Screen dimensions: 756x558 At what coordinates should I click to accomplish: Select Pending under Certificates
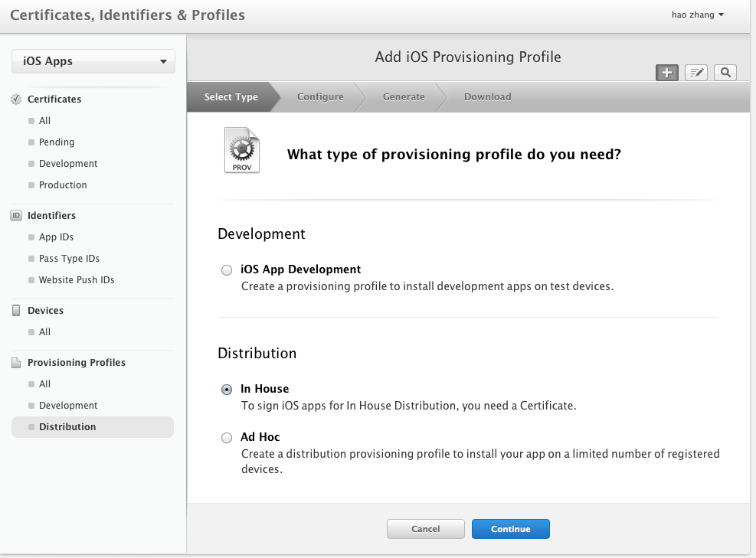click(57, 142)
